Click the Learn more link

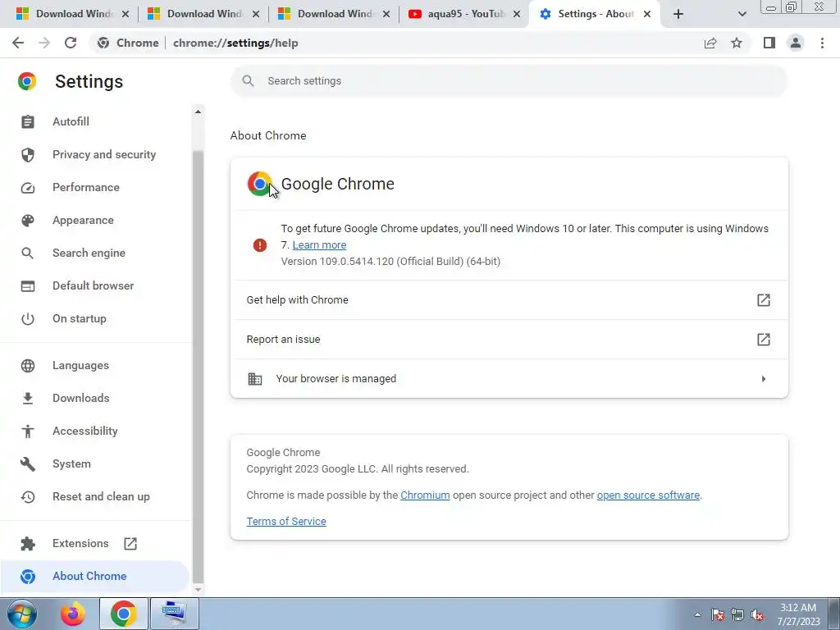[319, 244]
